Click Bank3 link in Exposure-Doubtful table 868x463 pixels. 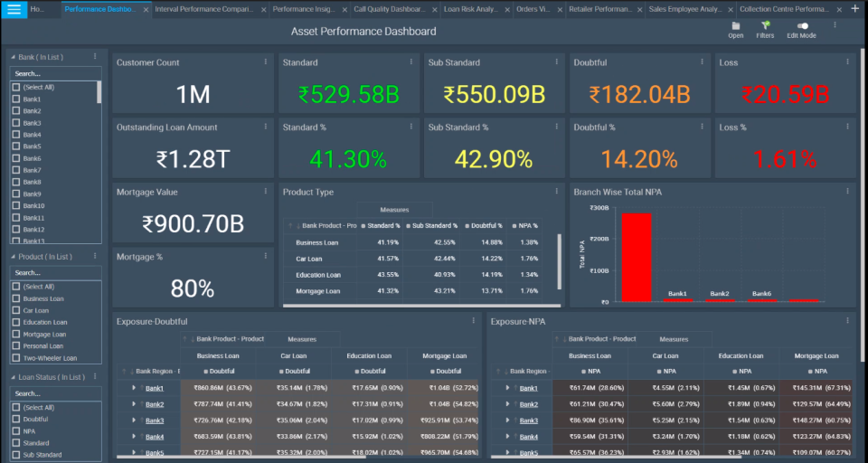pyautogui.click(x=155, y=420)
